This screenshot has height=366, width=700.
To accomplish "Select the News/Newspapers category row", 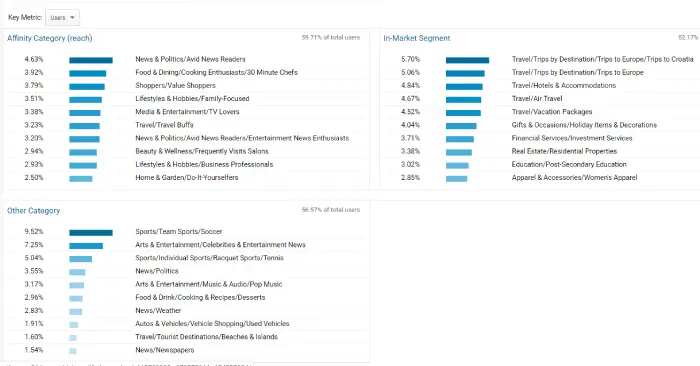I will pyautogui.click(x=186, y=350).
